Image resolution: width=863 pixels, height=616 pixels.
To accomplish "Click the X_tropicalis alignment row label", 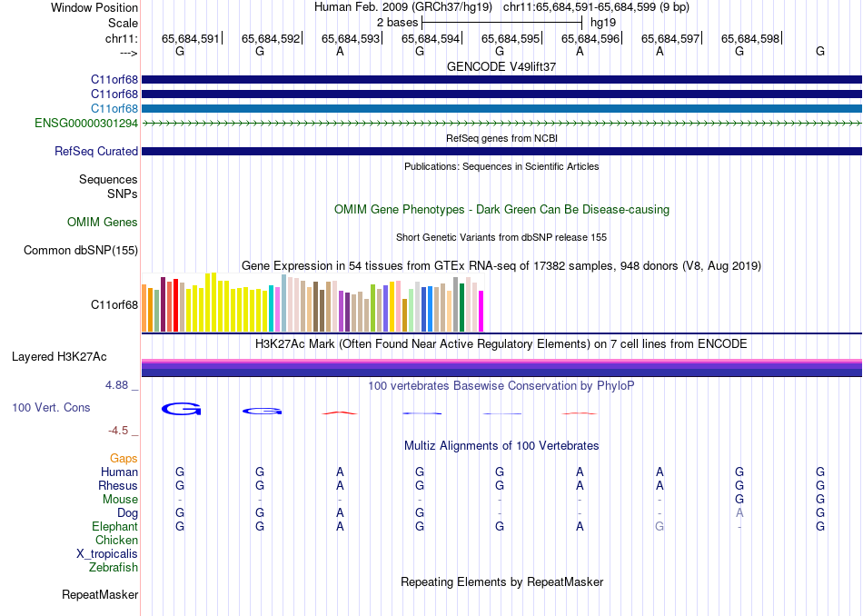I will pos(107,554).
